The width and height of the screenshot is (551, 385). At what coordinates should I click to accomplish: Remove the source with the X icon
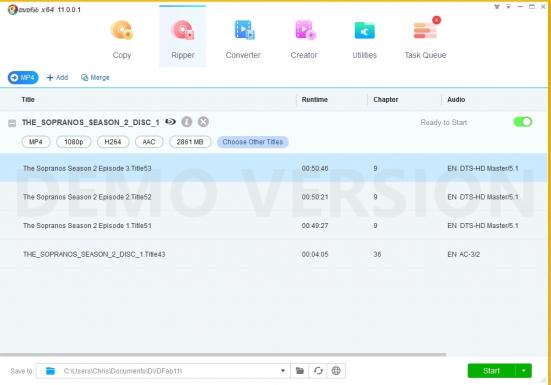(x=203, y=122)
